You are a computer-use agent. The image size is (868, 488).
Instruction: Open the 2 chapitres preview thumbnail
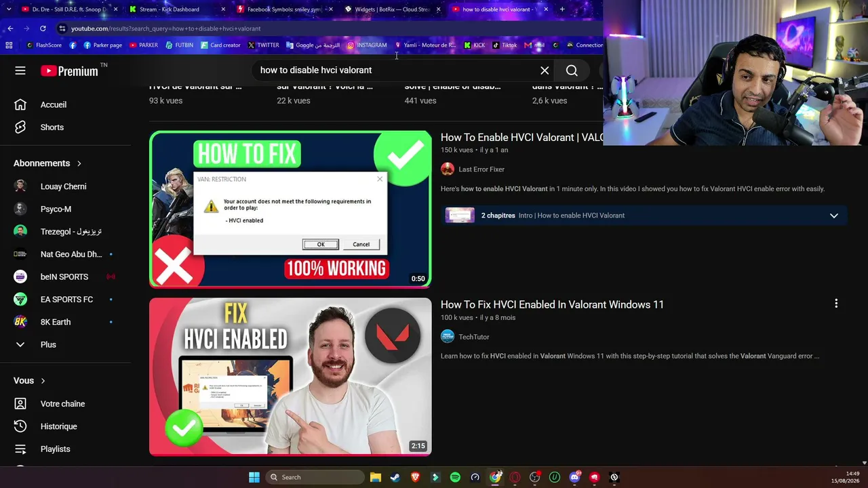pos(460,216)
